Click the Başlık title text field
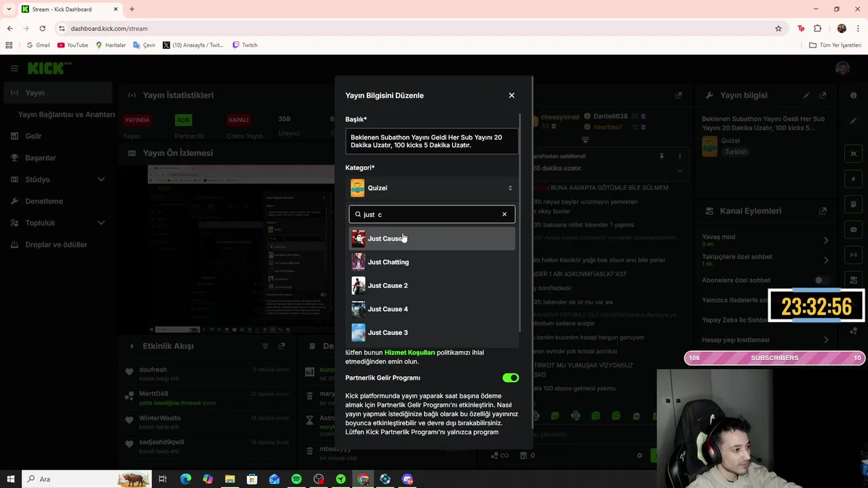 [x=432, y=141]
